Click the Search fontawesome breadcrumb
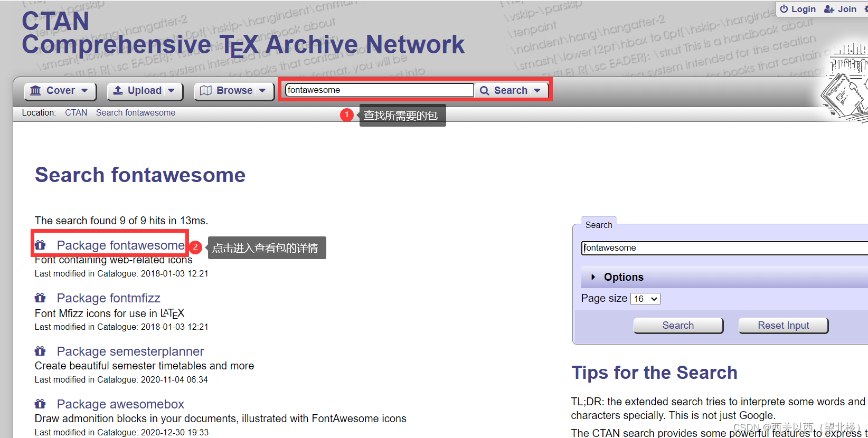This screenshot has height=438, width=868. (136, 112)
